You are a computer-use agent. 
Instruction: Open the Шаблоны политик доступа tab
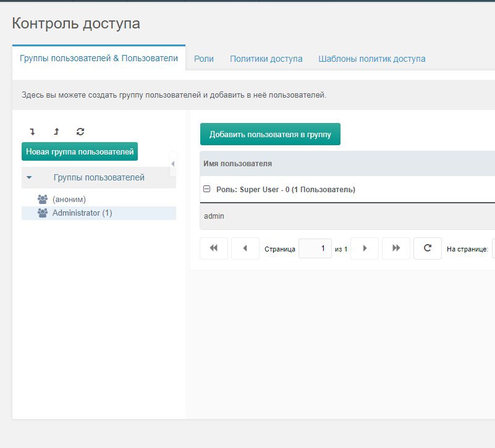click(x=371, y=59)
